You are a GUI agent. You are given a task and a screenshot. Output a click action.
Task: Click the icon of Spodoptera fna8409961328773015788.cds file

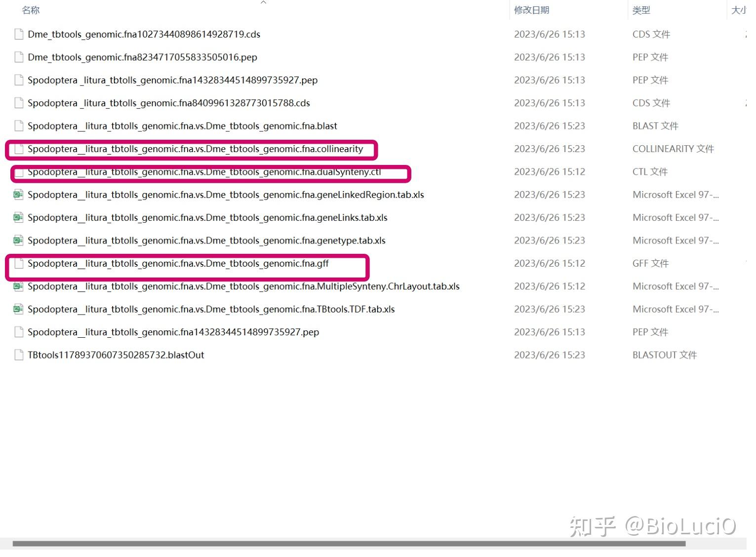click(19, 103)
